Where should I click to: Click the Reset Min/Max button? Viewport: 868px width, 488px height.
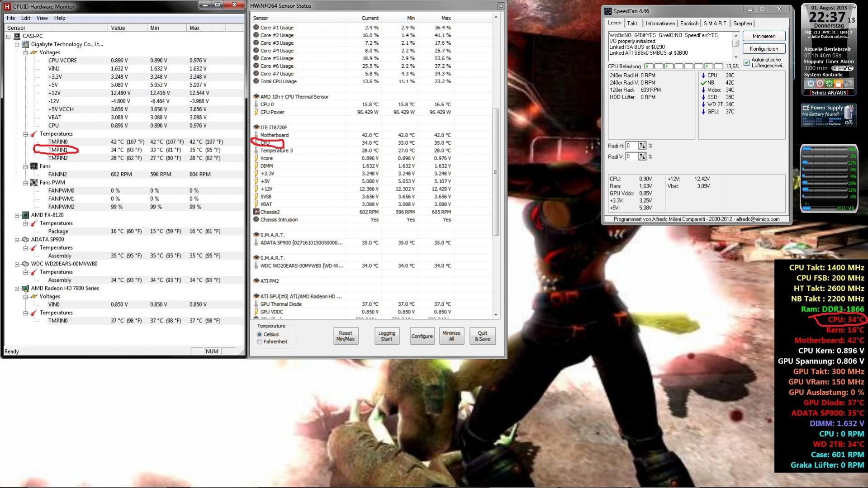[346, 336]
